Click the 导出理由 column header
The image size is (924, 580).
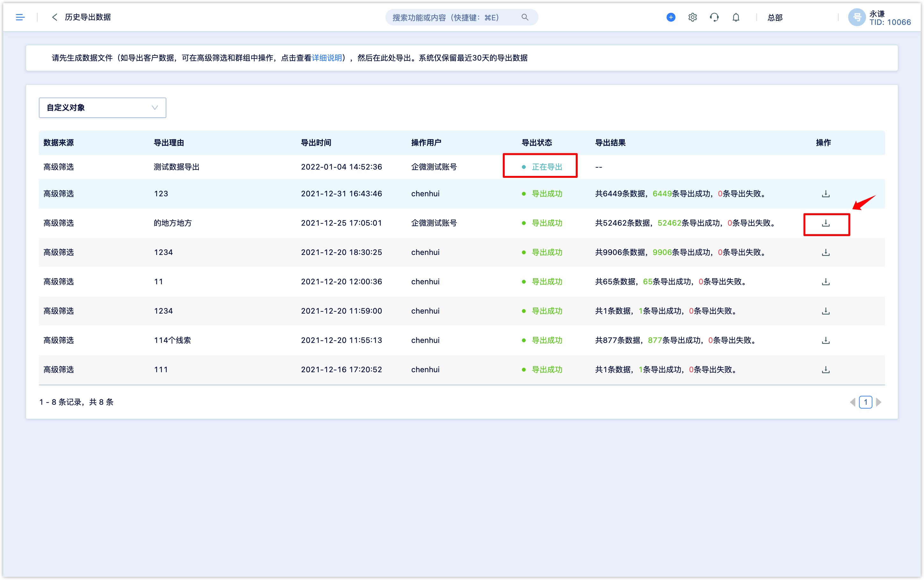[x=169, y=143]
